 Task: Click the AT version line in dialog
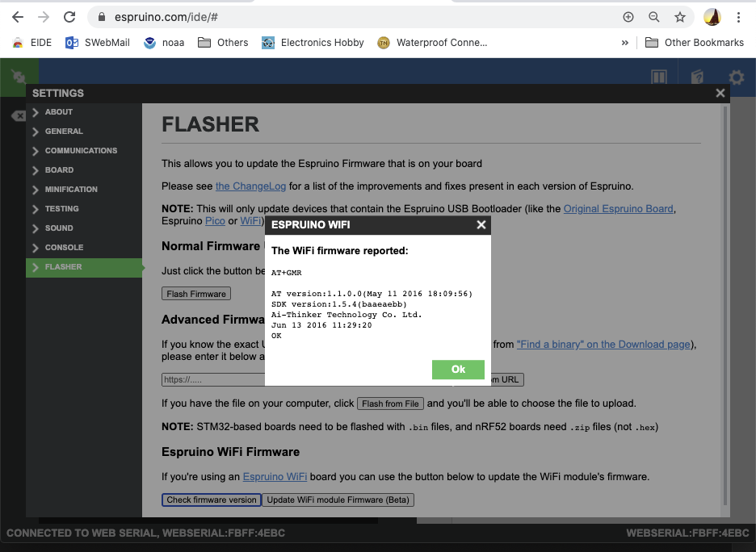pyautogui.click(x=372, y=293)
